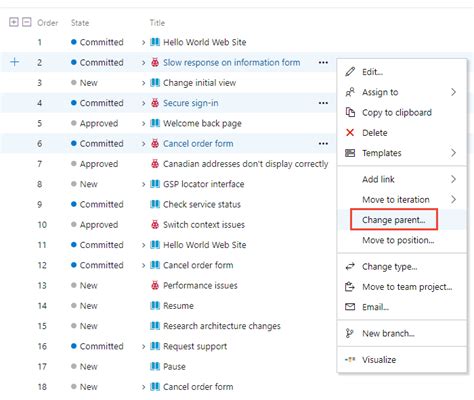Click the bug icon beside Slow response on information form
This screenshot has width=474, height=400.
click(x=155, y=62)
